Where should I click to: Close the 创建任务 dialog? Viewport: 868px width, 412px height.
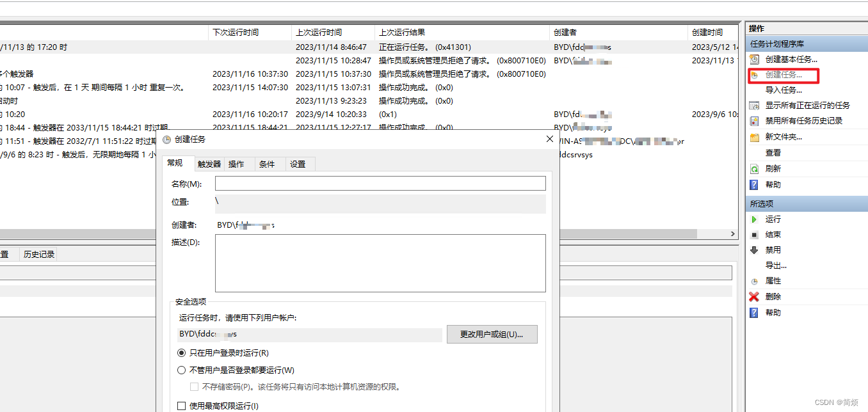tap(549, 139)
